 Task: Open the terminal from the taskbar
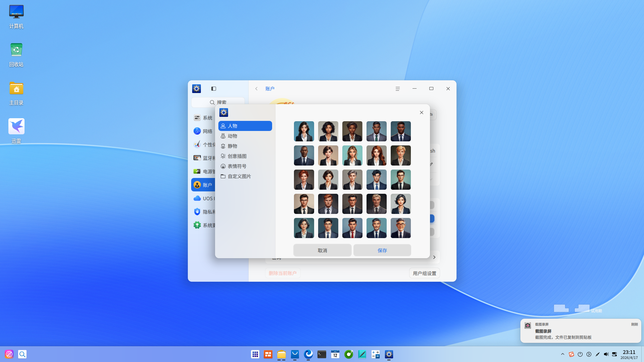pos(322,354)
